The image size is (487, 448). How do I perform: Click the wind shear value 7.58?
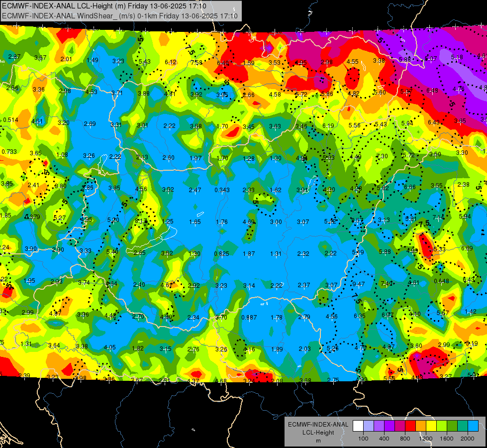[x=196, y=63]
